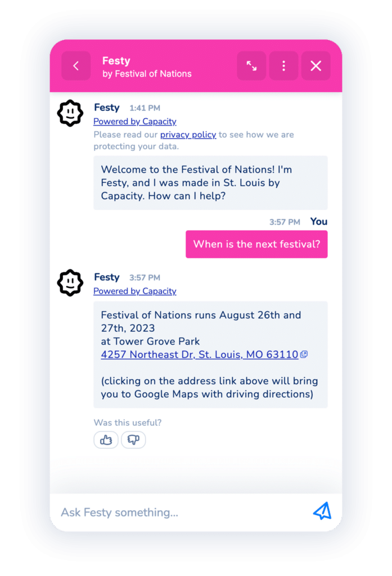Open the three-dot more options menu

click(x=283, y=66)
